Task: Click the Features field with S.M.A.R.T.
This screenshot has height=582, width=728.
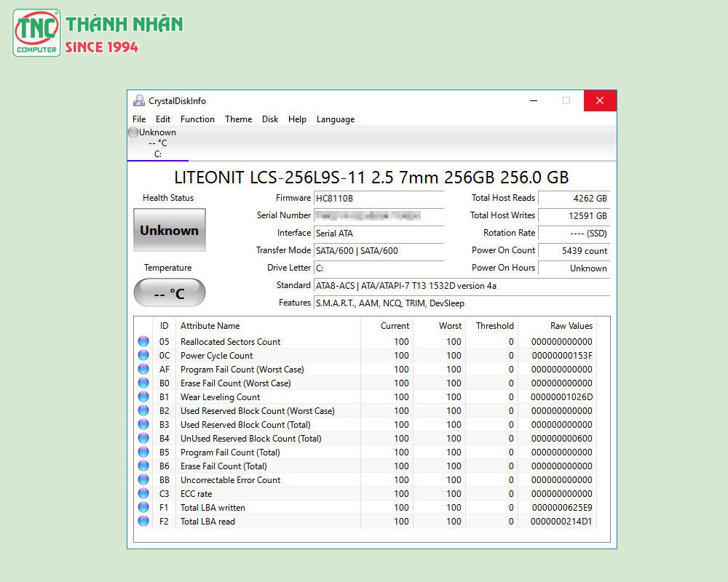Action: (462, 303)
